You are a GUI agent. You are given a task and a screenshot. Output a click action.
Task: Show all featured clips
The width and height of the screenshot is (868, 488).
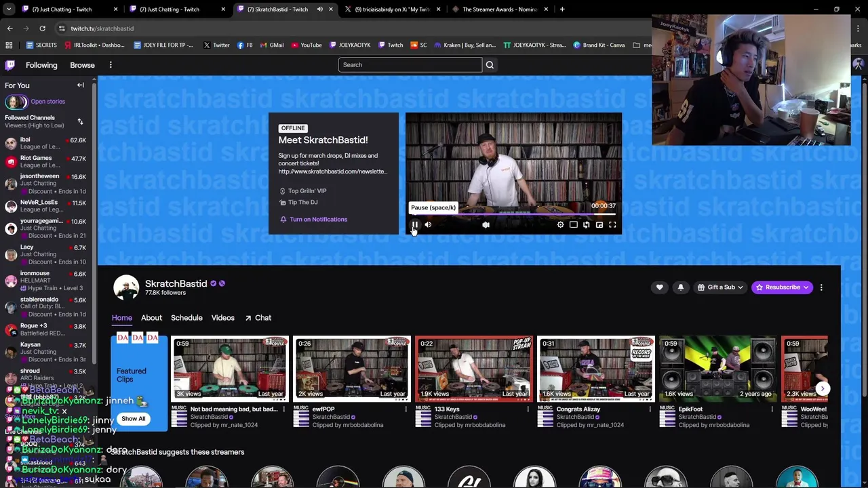(133, 419)
